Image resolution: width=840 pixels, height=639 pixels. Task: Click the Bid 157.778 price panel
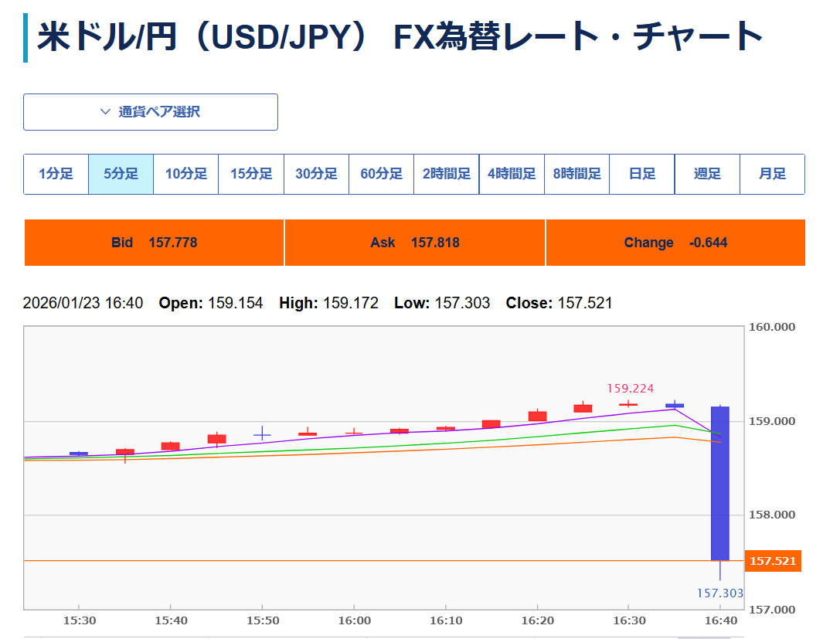[154, 242]
